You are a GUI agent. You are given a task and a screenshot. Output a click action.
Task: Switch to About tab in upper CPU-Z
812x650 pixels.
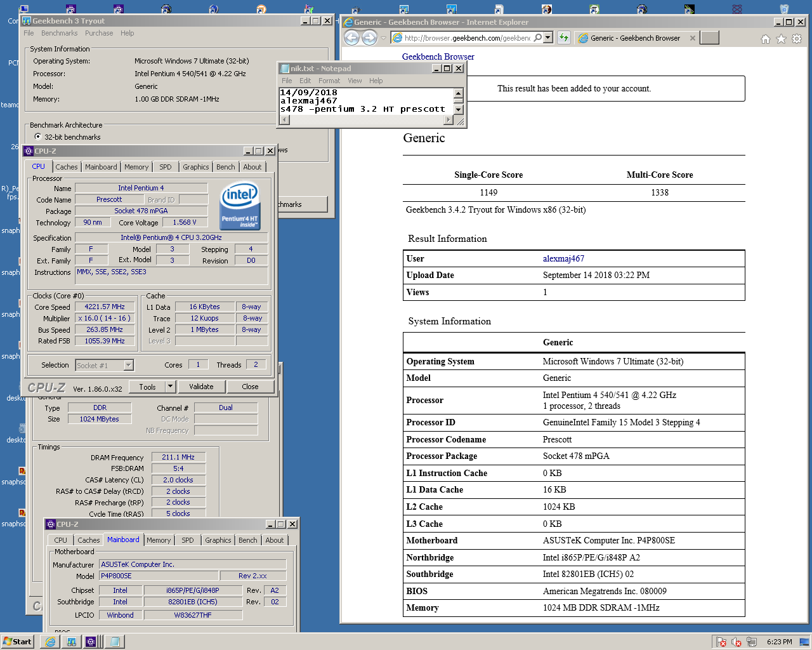252,167
